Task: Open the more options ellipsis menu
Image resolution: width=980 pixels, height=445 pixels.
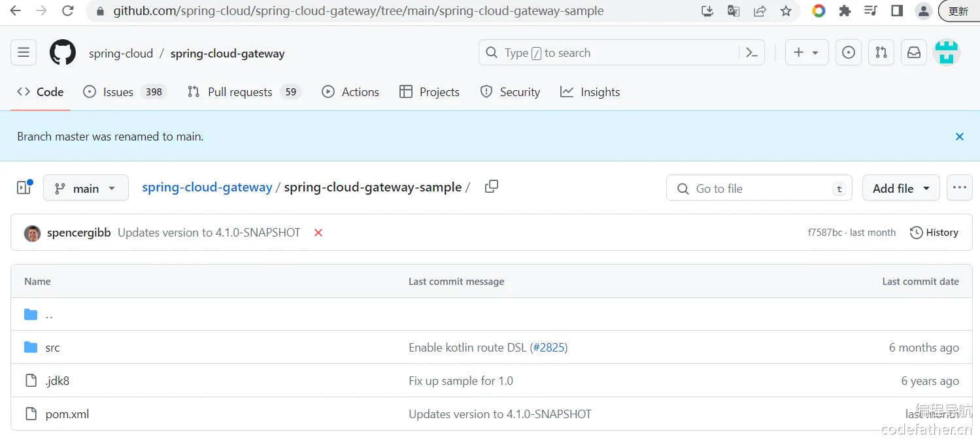Action: click(959, 188)
